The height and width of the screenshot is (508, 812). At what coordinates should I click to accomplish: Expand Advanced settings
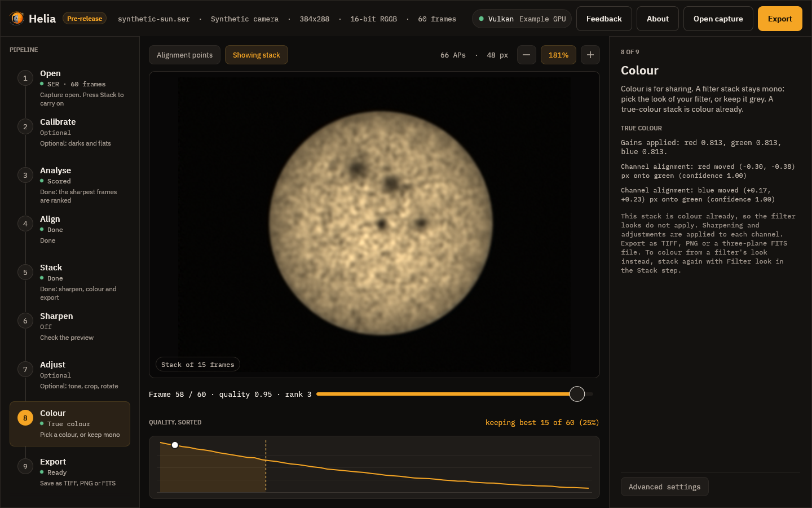[665, 487]
